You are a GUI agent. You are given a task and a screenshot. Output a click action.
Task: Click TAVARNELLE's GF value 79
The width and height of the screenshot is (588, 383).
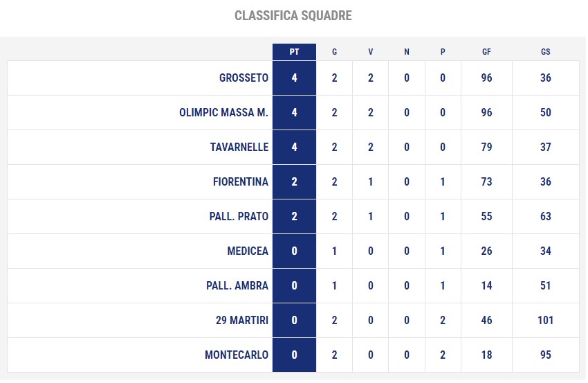[486, 147]
